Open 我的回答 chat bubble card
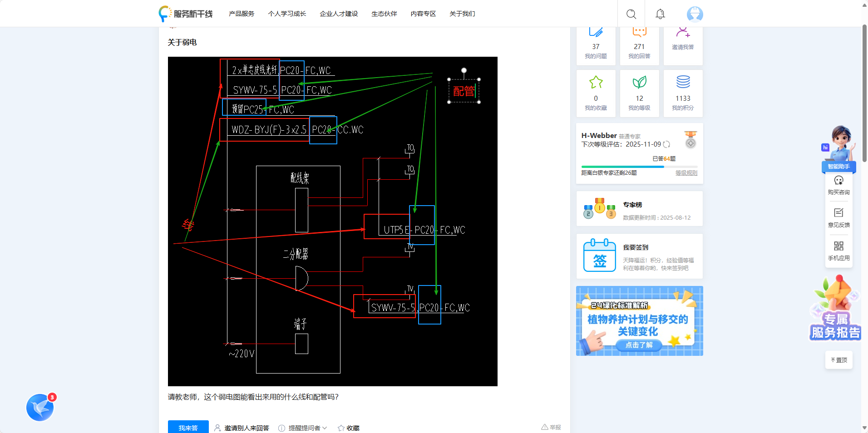868x433 pixels. click(x=639, y=45)
